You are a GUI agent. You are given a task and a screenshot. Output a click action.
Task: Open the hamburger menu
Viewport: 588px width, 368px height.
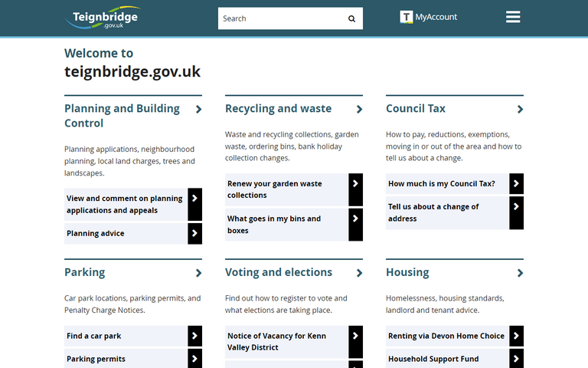click(x=513, y=17)
